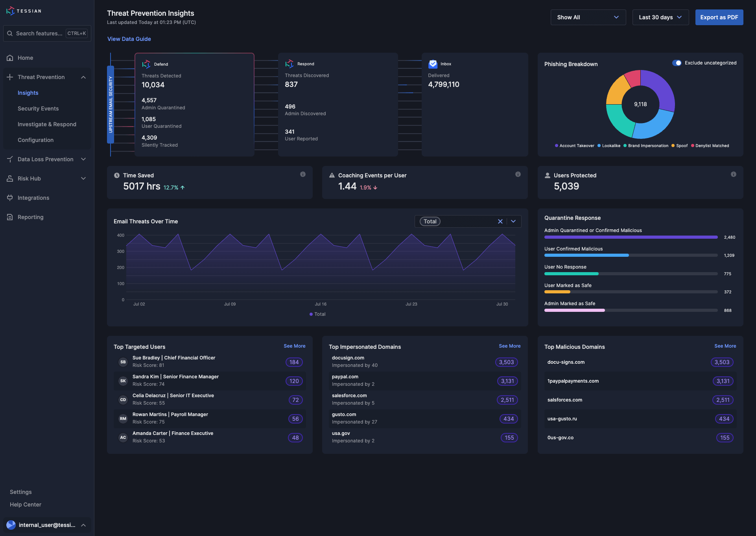The width and height of the screenshot is (756, 536).
Task: Open Users Protected info icon
Action: [x=734, y=174]
